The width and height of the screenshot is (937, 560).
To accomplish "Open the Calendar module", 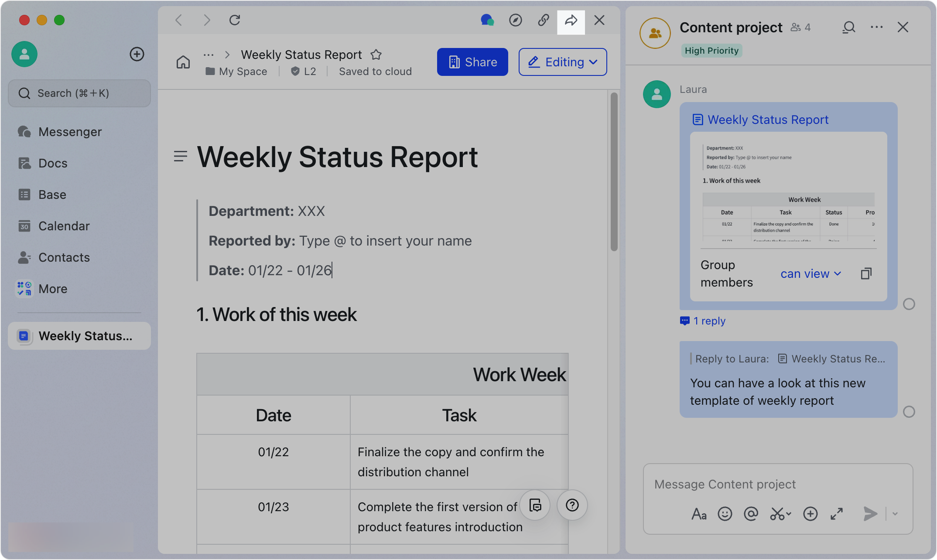I will [x=64, y=225].
